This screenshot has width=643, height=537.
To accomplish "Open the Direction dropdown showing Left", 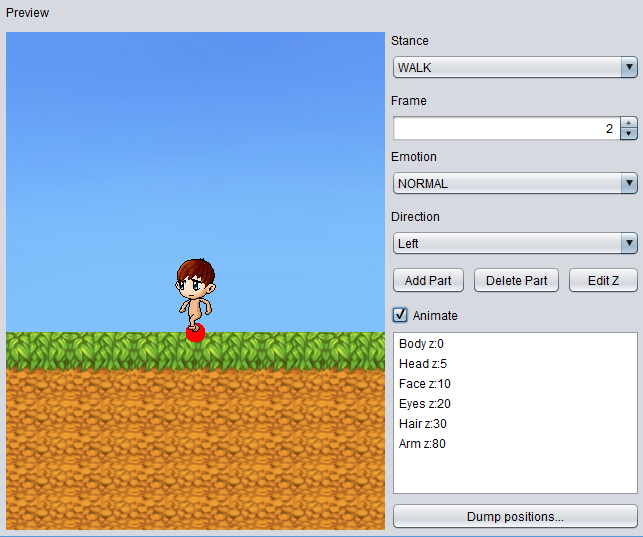I will (x=514, y=243).
